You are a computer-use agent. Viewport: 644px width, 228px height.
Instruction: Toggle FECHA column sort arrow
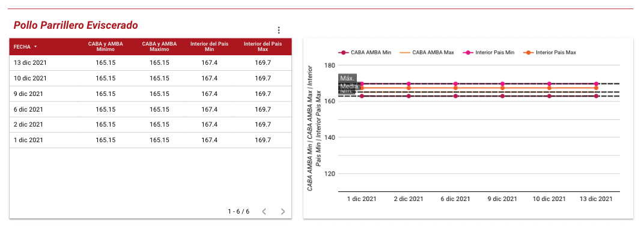coord(35,47)
